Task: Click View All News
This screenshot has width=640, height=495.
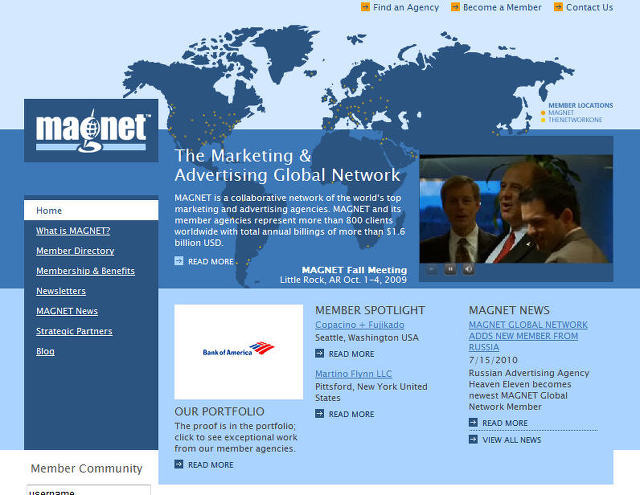Action: coord(512,440)
